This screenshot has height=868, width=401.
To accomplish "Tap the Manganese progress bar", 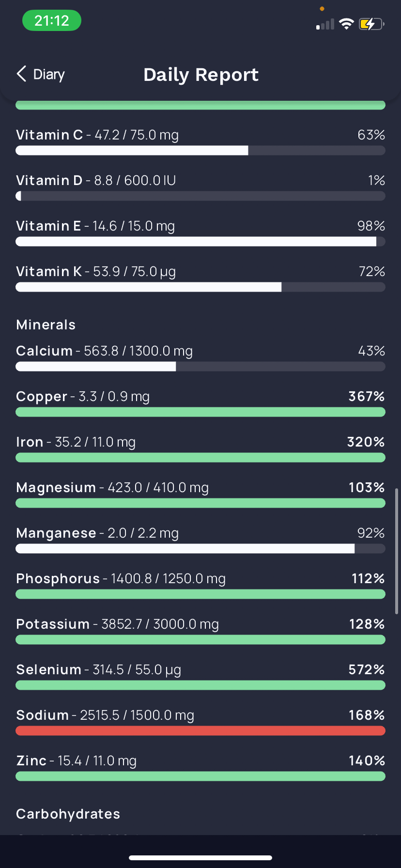I will point(200,549).
